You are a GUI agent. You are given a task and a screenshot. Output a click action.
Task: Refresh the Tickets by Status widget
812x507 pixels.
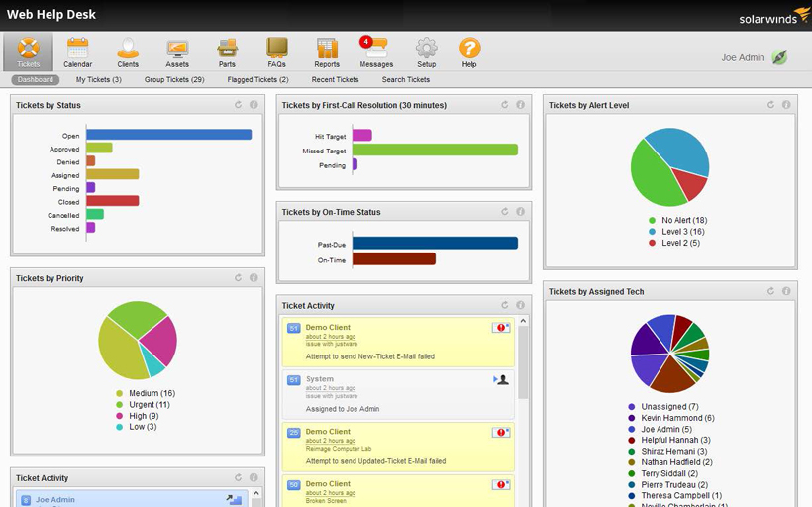[239, 105]
